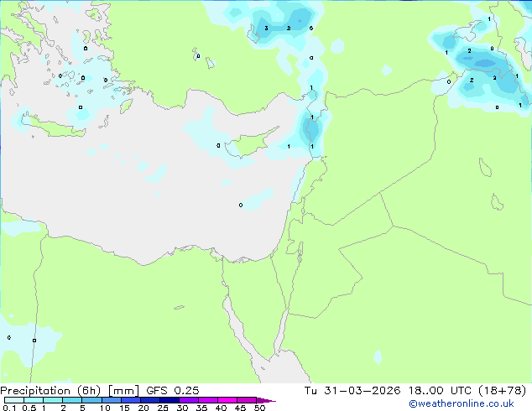This screenshot has height=411, width=532.
Task: Click the 20–25 mm legend color box
Action: 149,400
